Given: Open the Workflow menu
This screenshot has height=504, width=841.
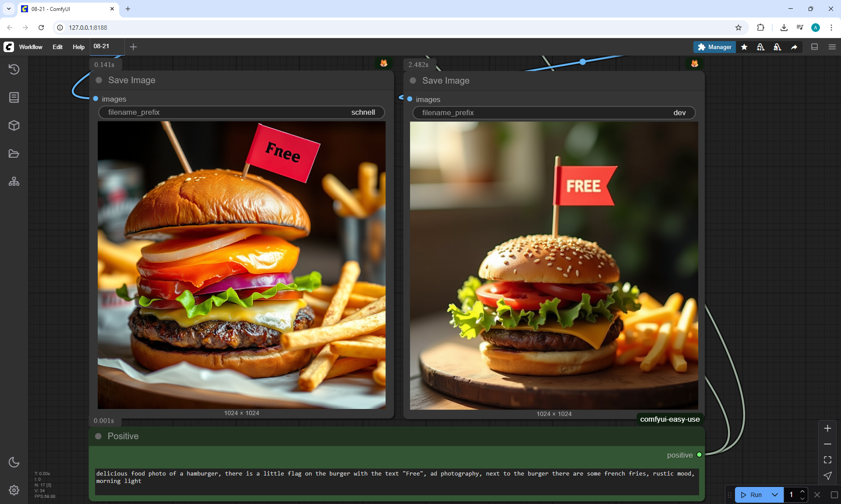Looking at the screenshot, I should (x=31, y=47).
